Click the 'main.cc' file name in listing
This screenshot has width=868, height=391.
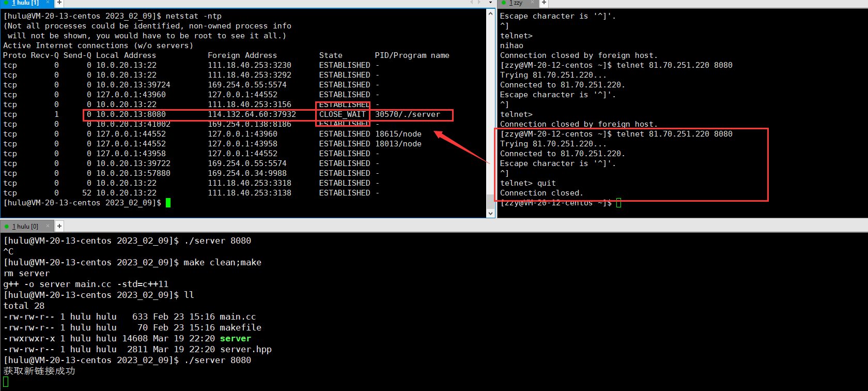pyautogui.click(x=238, y=317)
